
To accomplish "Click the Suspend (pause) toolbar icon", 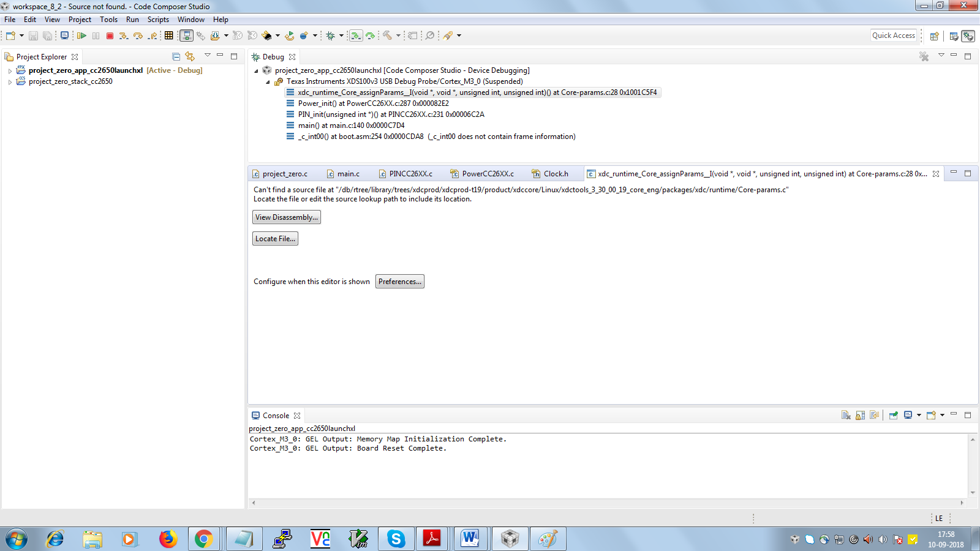I will pyautogui.click(x=96, y=36).
